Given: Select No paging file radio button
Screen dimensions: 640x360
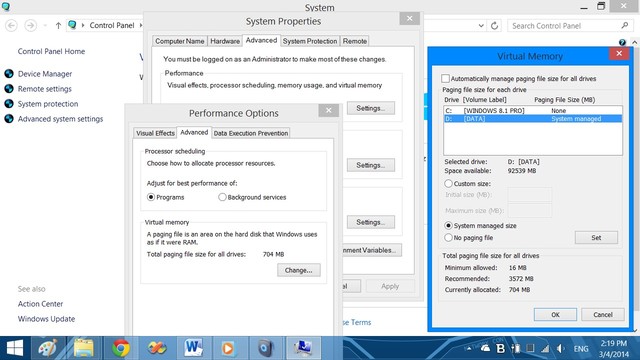Looking at the screenshot, I should click(x=448, y=238).
